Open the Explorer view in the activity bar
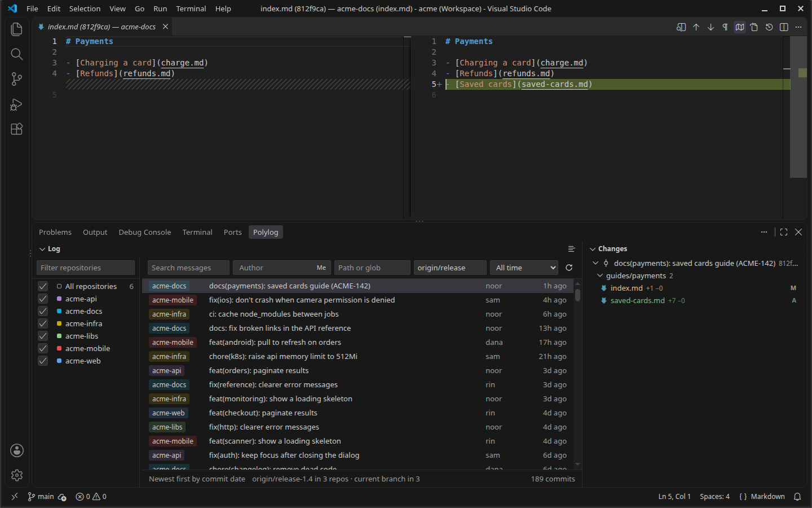The height and width of the screenshot is (508, 812). pos(16,29)
